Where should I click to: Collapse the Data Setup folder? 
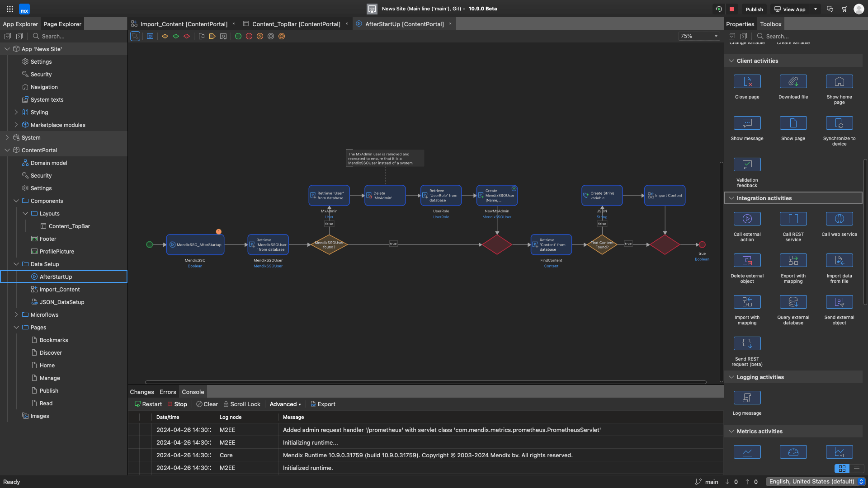[x=16, y=264]
